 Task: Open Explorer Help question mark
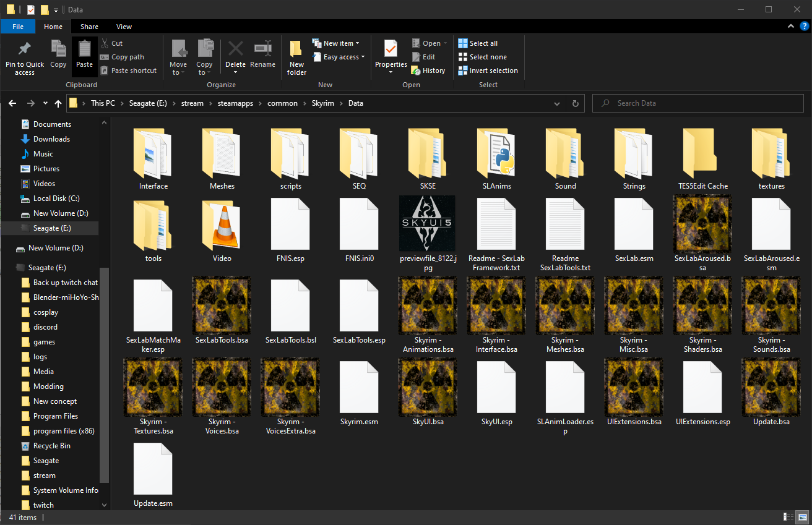[x=805, y=27]
